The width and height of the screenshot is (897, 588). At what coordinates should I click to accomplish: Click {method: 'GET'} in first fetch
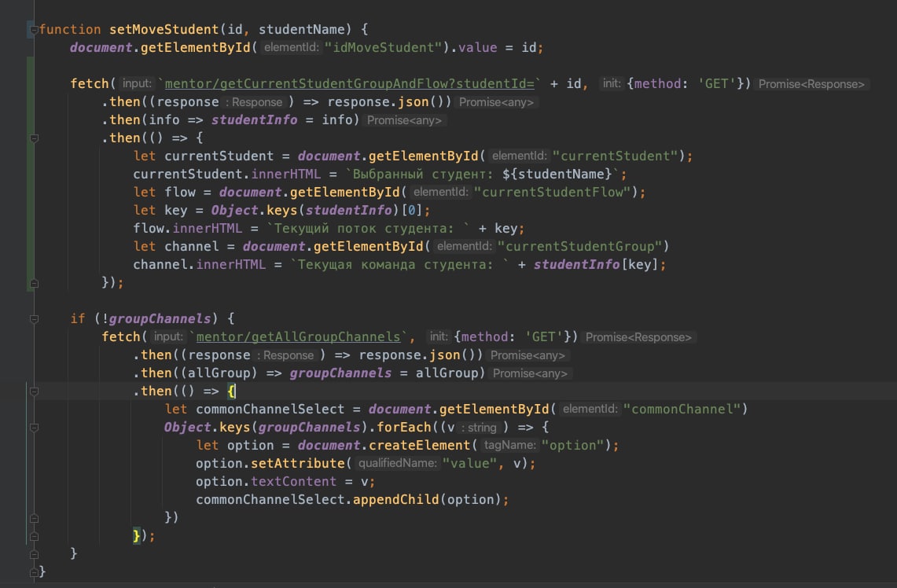click(x=685, y=83)
